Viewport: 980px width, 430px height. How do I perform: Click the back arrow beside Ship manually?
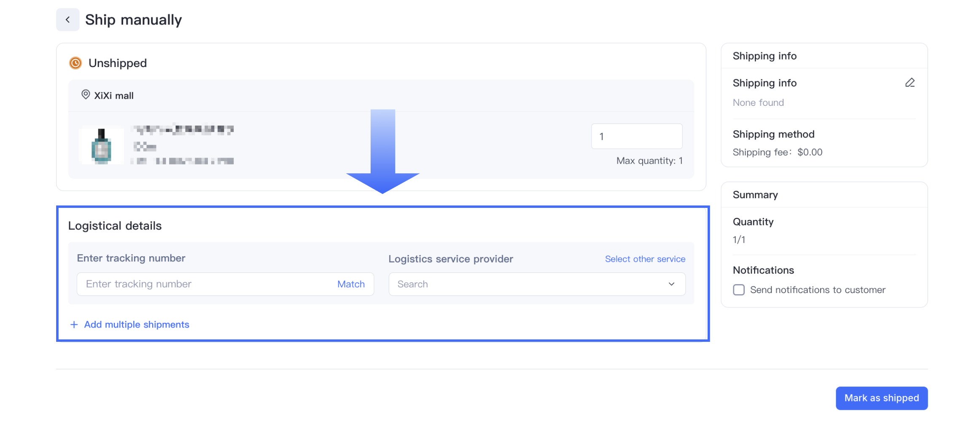coord(67,20)
